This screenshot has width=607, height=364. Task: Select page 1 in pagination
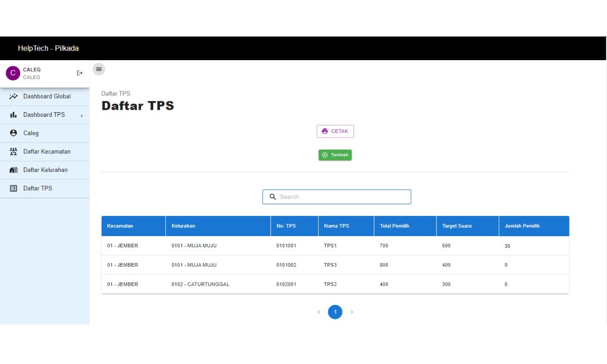point(335,312)
